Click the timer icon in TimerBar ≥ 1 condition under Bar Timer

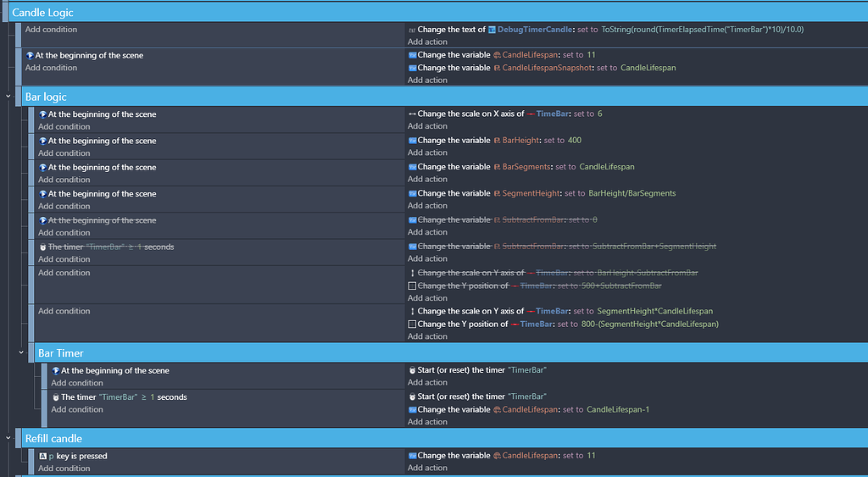coord(56,397)
